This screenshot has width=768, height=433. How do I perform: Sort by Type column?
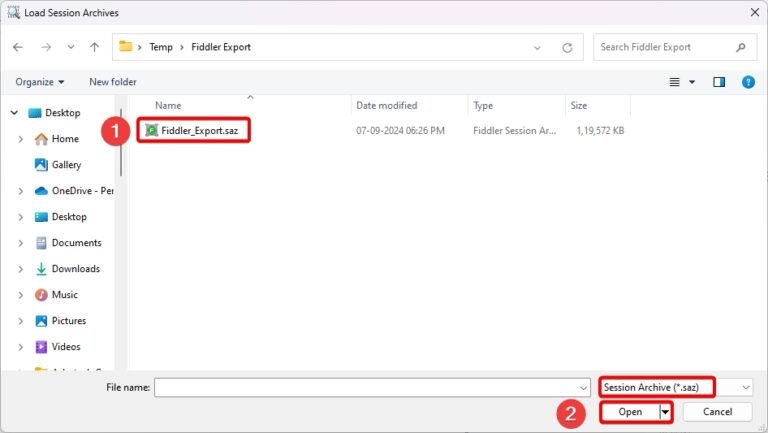click(x=483, y=105)
